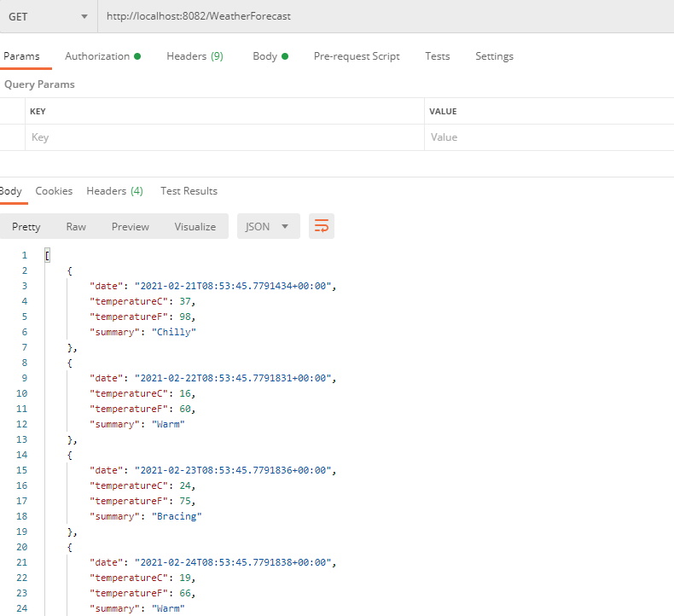Click the query param Key field
This screenshot has width=674, height=616.
tap(222, 137)
